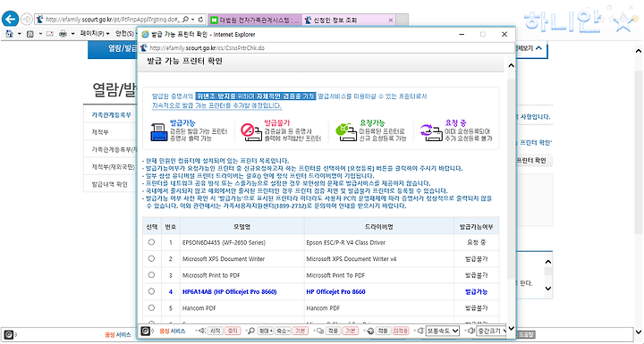The height and width of the screenshot is (344, 644).
Task: Open the dropdown arrow beside the Home icon
Action: [20, 34]
